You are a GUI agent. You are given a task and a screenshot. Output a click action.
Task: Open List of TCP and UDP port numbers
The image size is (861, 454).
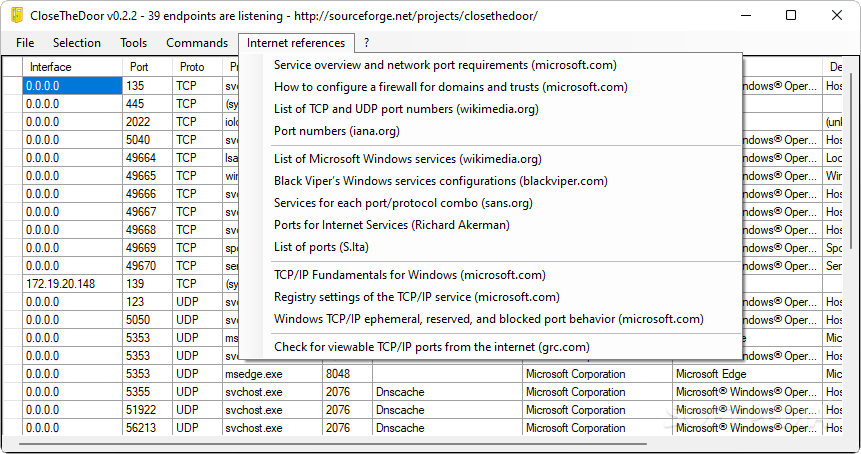[x=406, y=109]
